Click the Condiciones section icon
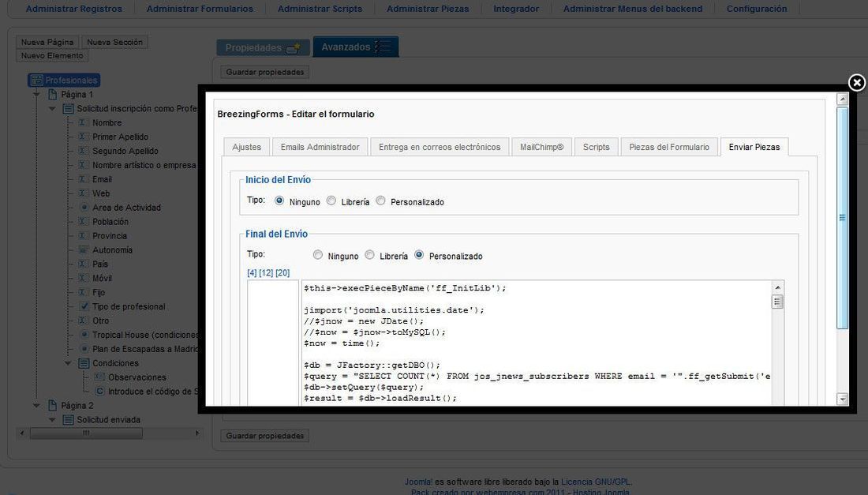868x495 pixels. 84,363
